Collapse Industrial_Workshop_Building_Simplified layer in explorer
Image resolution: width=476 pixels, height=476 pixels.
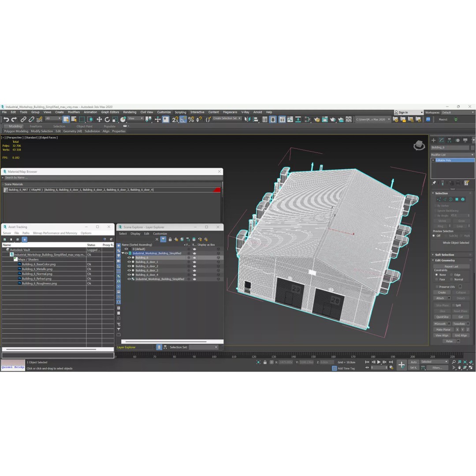point(123,253)
